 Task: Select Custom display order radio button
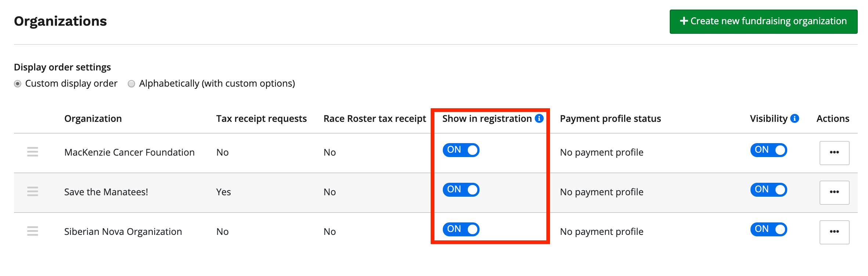click(18, 84)
